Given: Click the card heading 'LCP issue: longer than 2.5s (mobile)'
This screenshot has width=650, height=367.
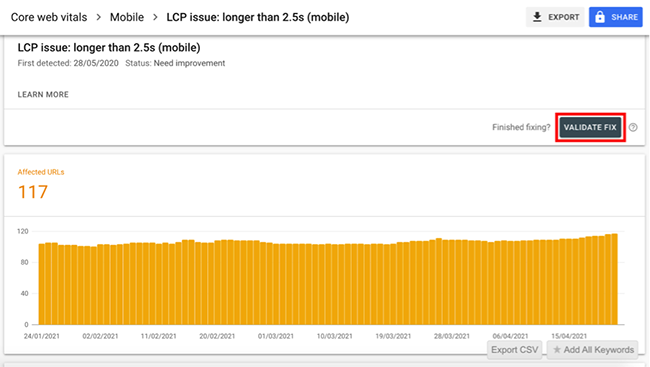Looking at the screenshot, I should [109, 48].
